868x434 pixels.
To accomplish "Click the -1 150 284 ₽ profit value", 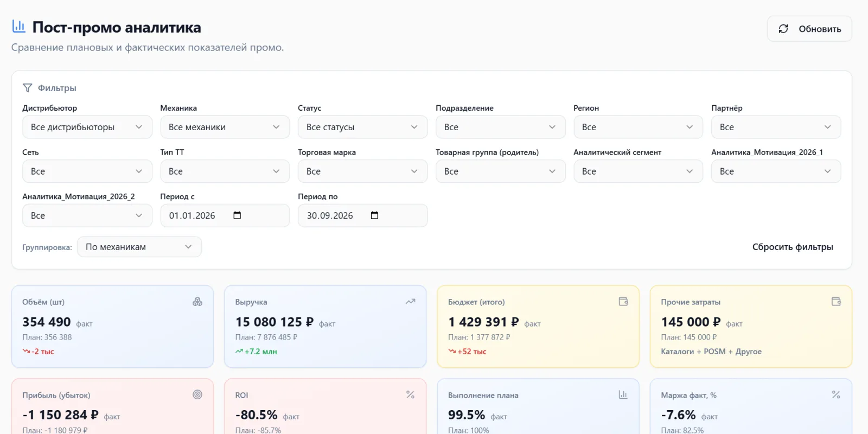I will click(x=60, y=415).
